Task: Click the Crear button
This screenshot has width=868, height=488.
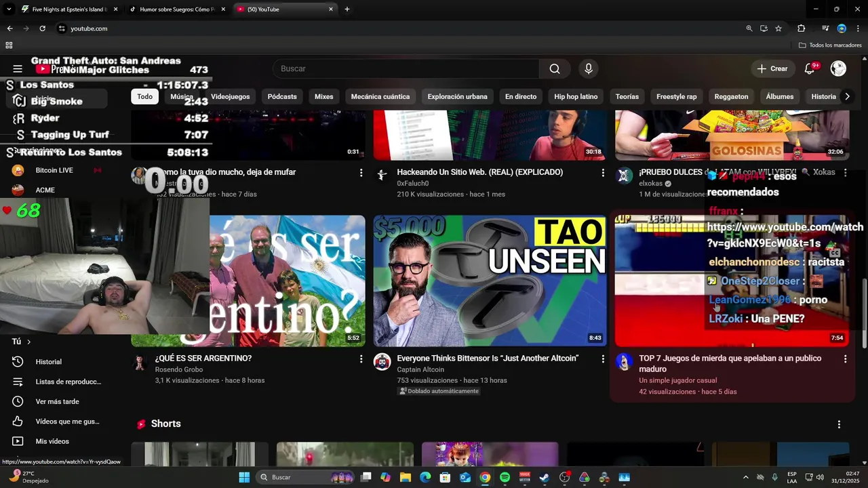Action: tap(772, 68)
